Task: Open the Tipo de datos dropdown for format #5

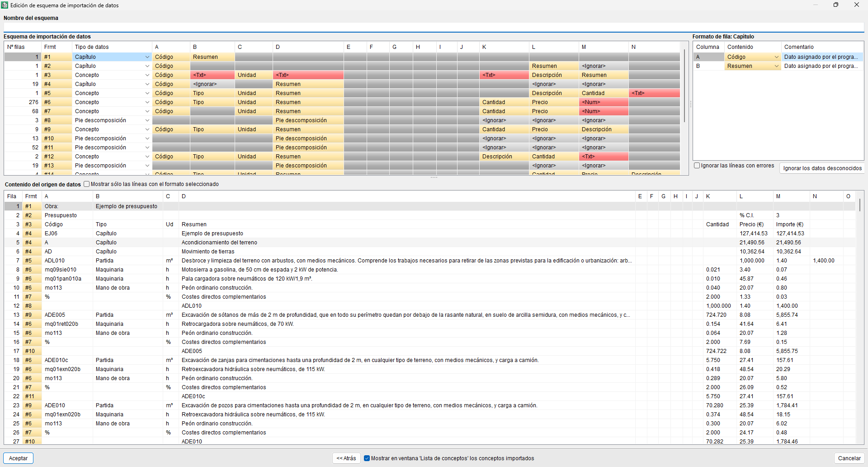Action: (x=147, y=93)
